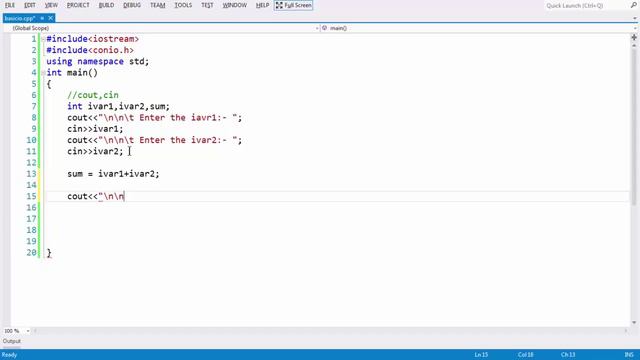Image resolution: width=640 pixels, height=360 pixels.
Task: Open the main() members dropdown
Action: point(479,28)
